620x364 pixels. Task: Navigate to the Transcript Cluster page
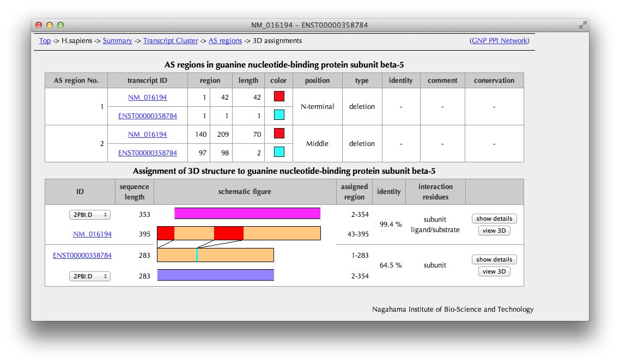[171, 41]
